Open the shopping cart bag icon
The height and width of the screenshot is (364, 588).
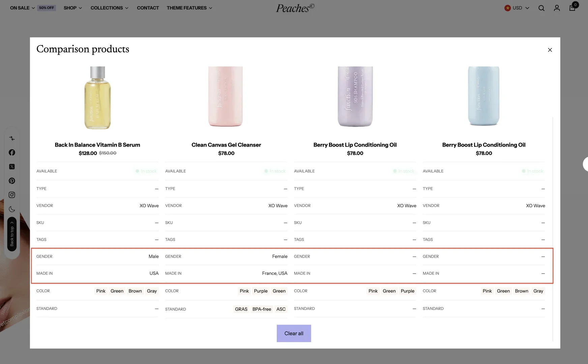pyautogui.click(x=572, y=8)
